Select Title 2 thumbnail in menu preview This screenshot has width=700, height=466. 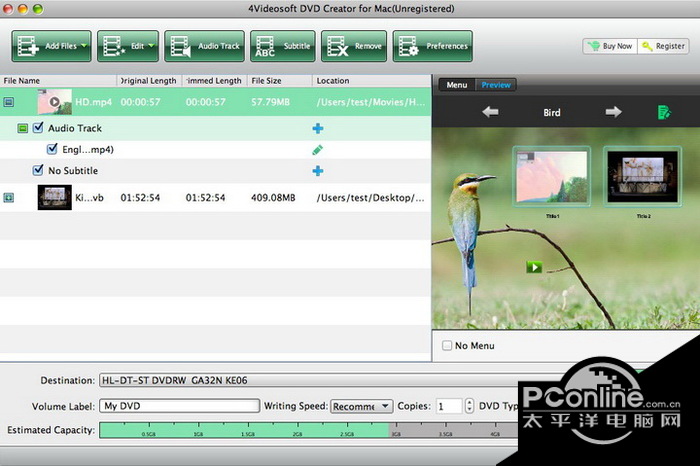pyautogui.click(x=643, y=177)
